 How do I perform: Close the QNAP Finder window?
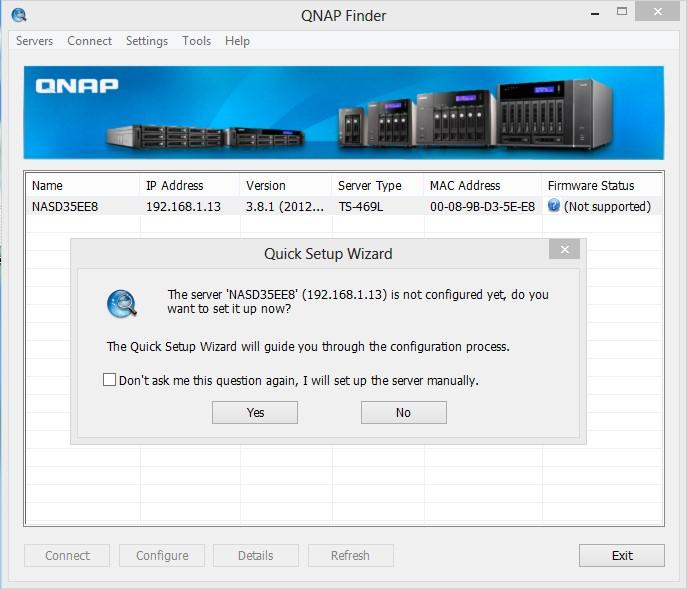pos(658,11)
